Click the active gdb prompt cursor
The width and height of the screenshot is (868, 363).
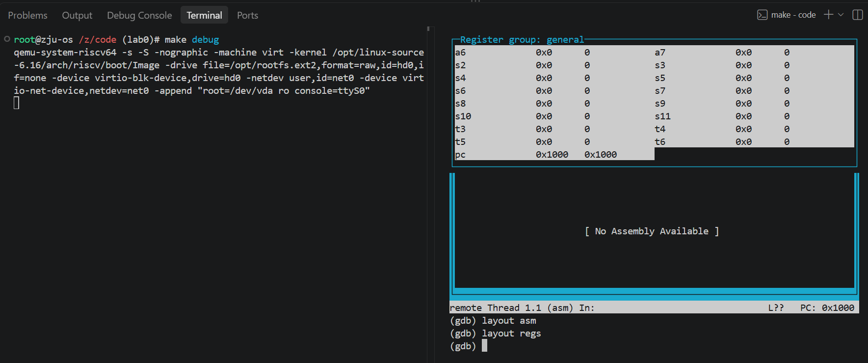tap(484, 346)
